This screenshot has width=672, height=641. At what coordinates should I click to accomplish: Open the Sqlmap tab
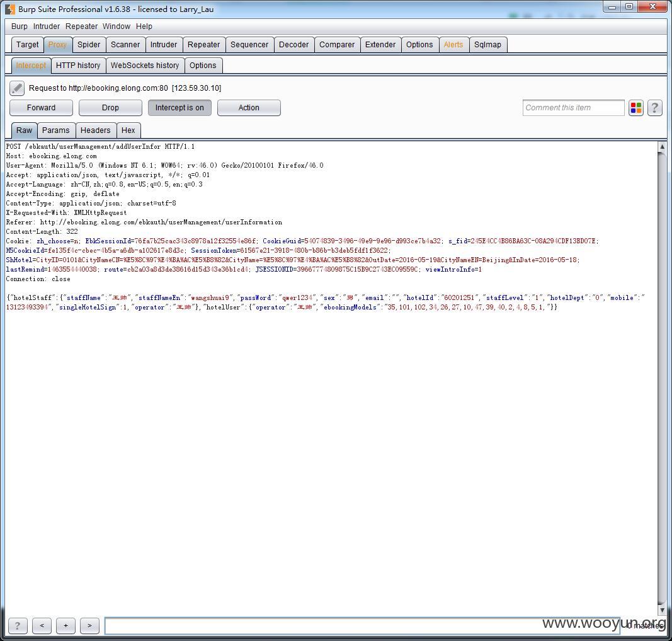coord(487,45)
